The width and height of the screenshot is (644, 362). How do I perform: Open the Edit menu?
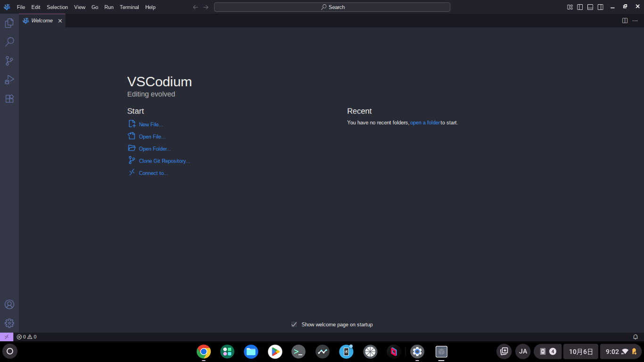click(x=36, y=7)
